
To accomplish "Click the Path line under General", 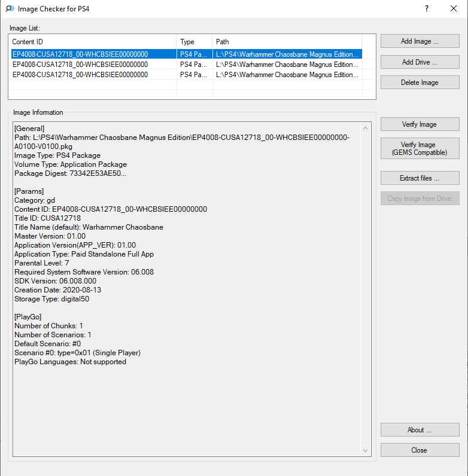I will (x=182, y=142).
